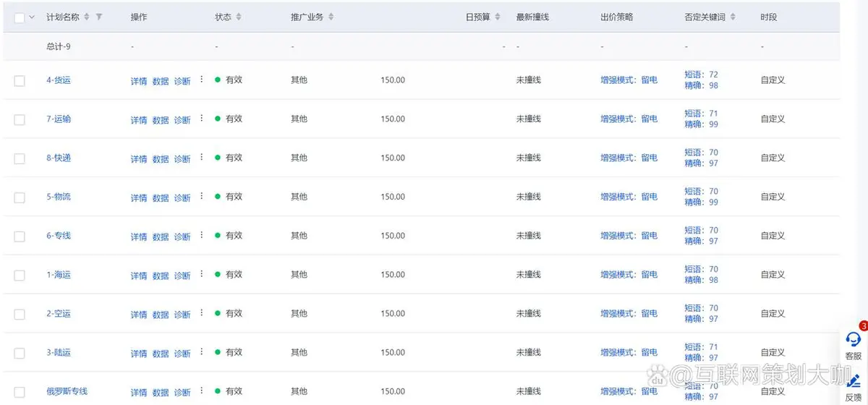Image resolution: width=868 pixels, height=405 pixels.
Task: Check the box next to 1-海运
Action: (x=20, y=276)
